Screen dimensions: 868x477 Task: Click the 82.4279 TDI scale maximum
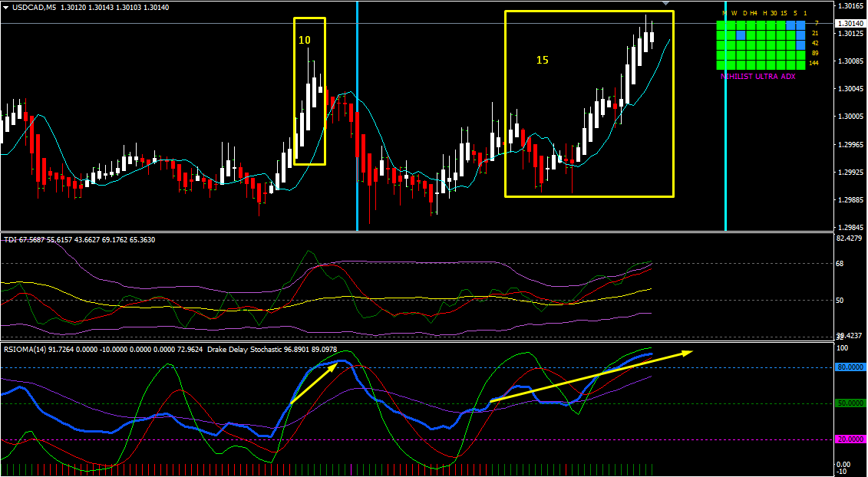tap(849, 238)
